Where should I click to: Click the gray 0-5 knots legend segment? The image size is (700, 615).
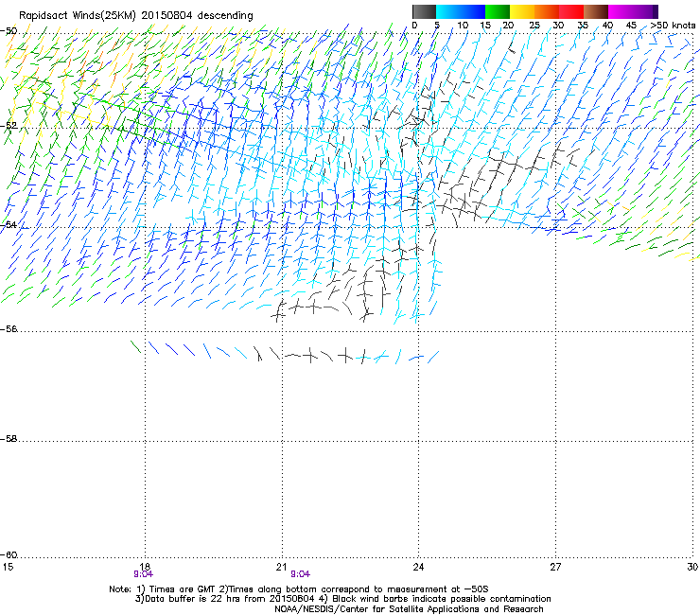coord(424,11)
